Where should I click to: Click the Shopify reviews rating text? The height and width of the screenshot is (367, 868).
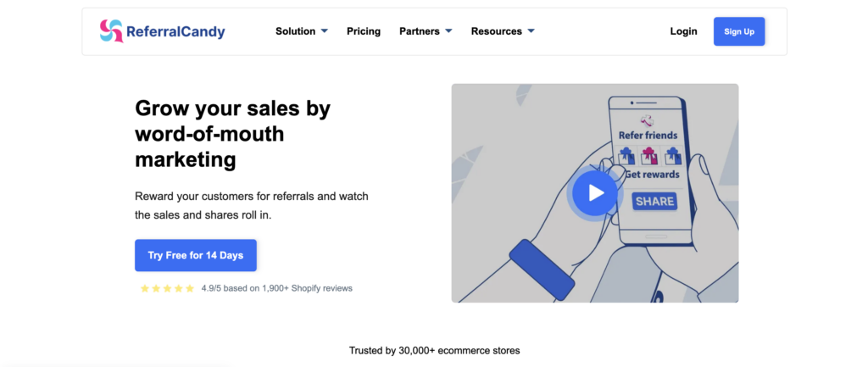(x=277, y=288)
